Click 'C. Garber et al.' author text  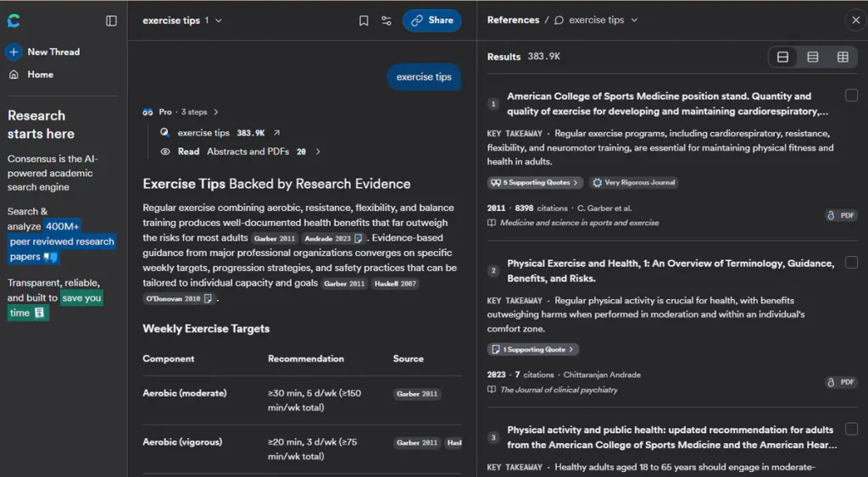[x=604, y=208]
